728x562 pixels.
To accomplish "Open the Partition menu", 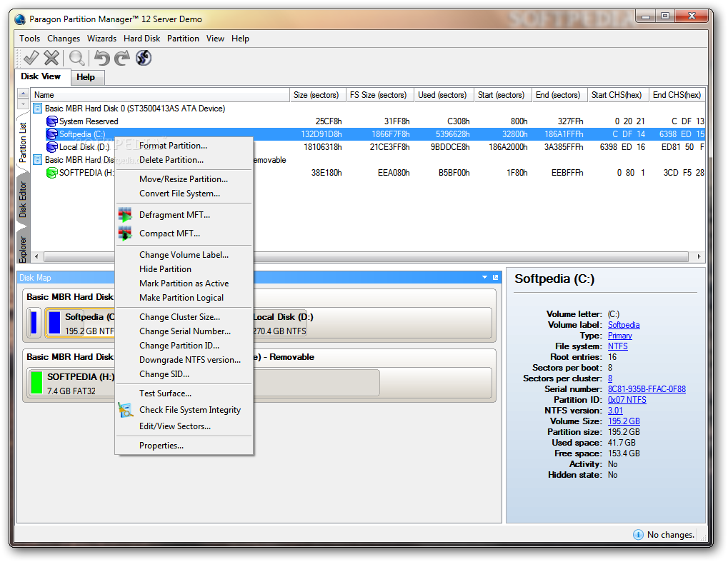I will click(183, 39).
